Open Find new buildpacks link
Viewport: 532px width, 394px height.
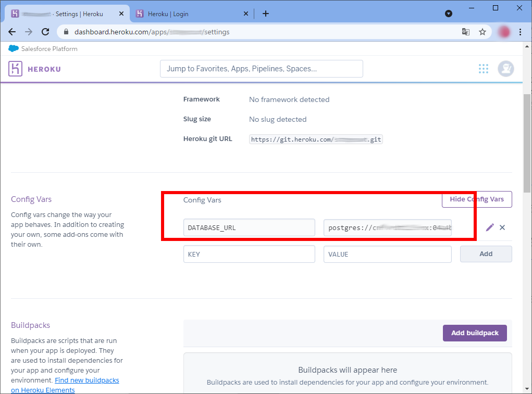[86, 380]
